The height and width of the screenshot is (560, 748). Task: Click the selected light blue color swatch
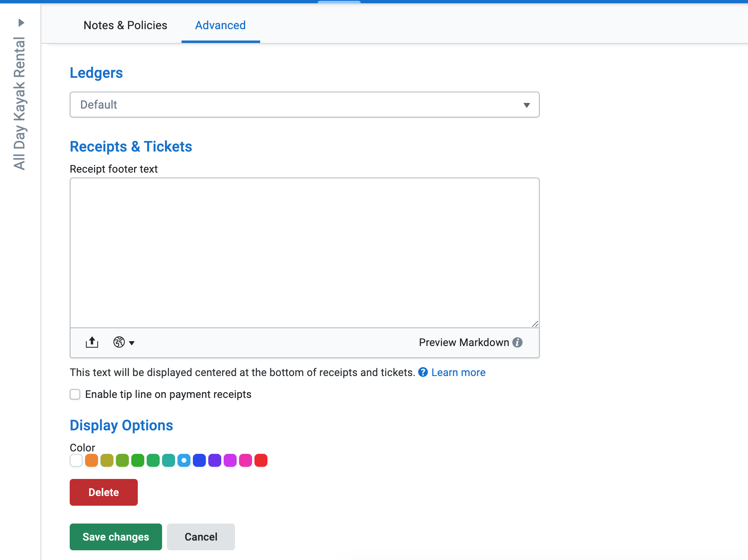click(184, 460)
